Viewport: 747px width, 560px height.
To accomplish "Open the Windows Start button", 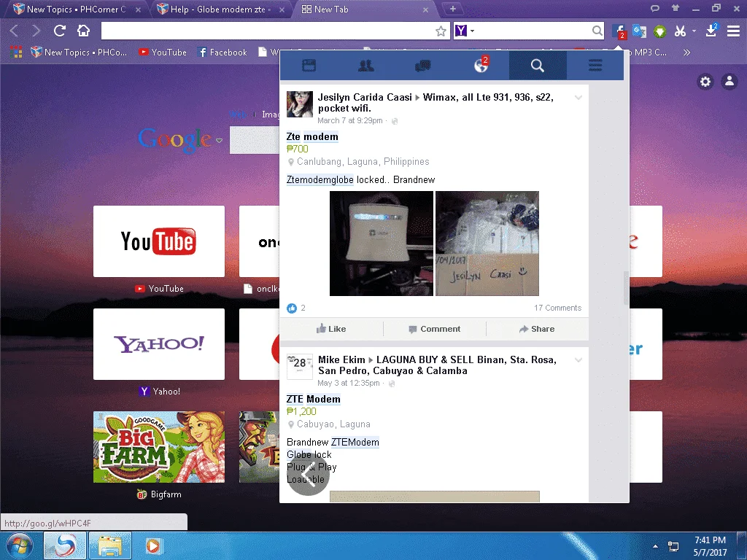I will (19, 545).
